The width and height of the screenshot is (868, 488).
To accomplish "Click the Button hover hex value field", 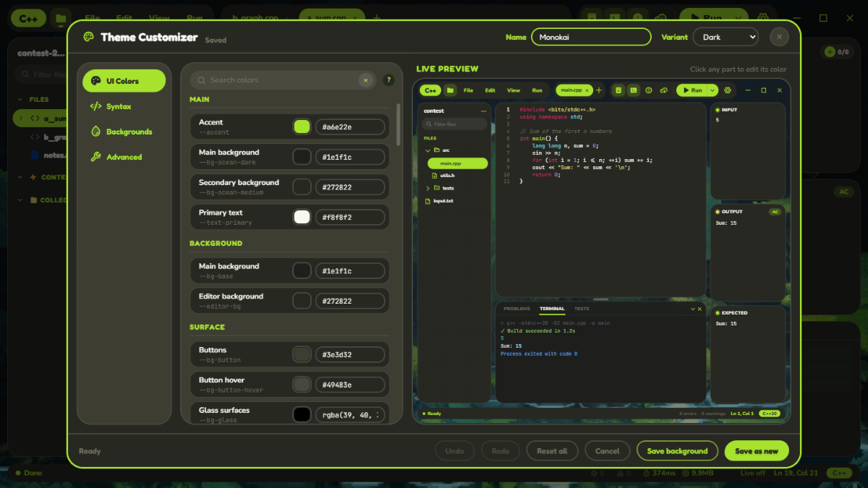I will coord(350,385).
